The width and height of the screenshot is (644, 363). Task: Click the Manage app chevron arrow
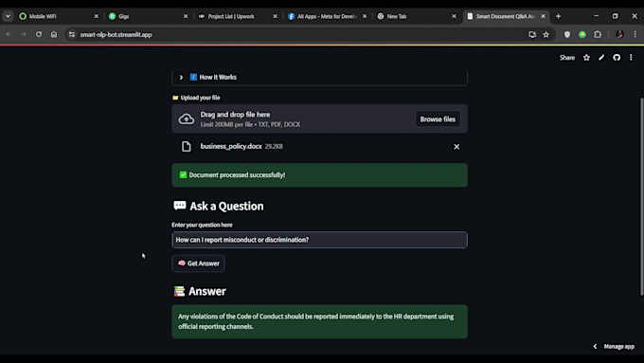coord(595,347)
